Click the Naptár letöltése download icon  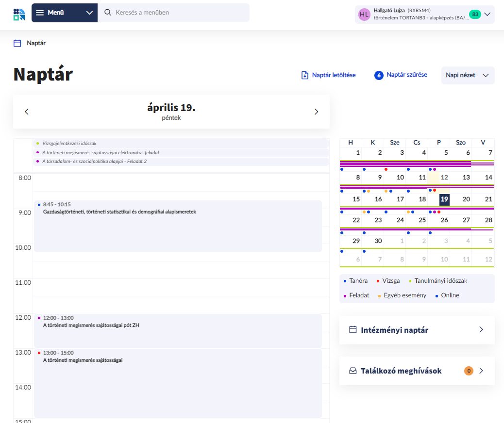click(x=305, y=75)
